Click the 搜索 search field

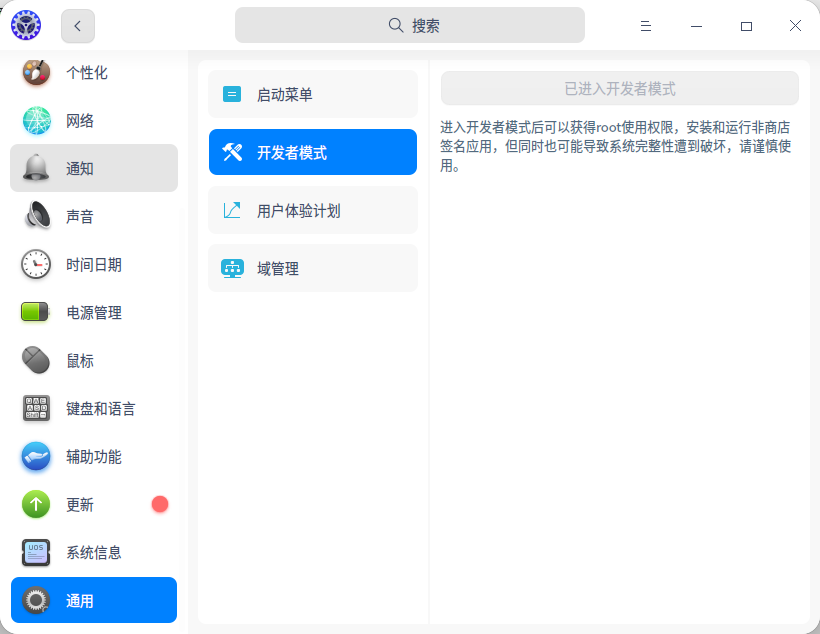[x=410, y=25]
